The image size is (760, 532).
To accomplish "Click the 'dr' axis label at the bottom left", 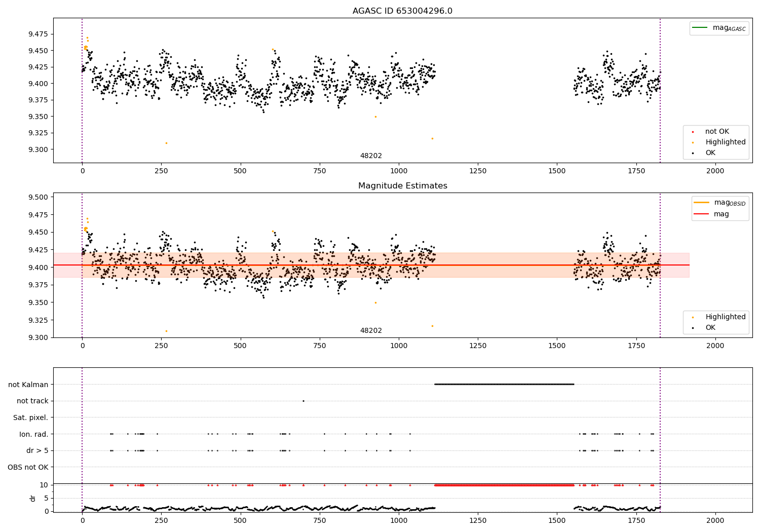I will click(33, 498).
